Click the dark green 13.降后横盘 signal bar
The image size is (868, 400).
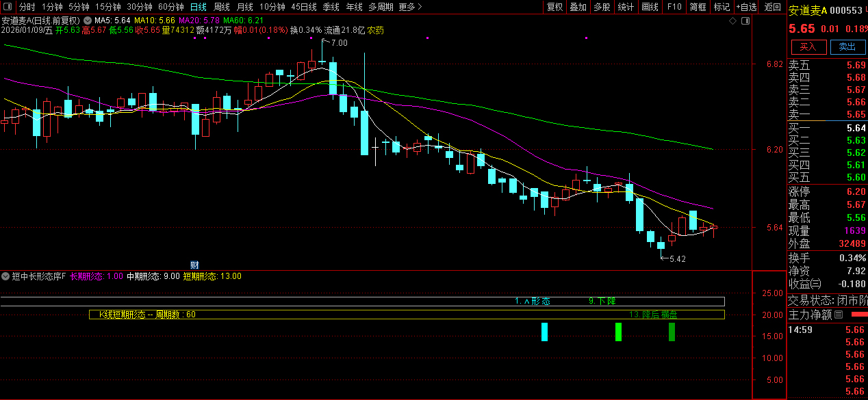(x=672, y=332)
